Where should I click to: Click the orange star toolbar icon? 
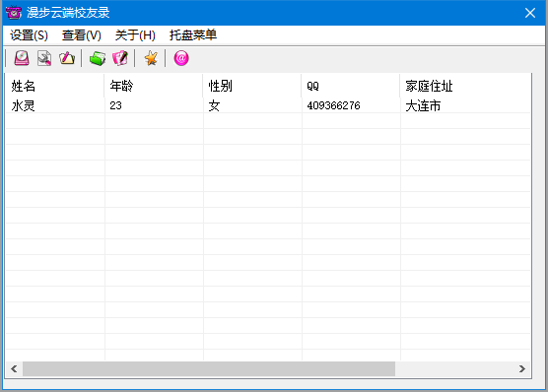pyautogui.click(x=151, y=58)
